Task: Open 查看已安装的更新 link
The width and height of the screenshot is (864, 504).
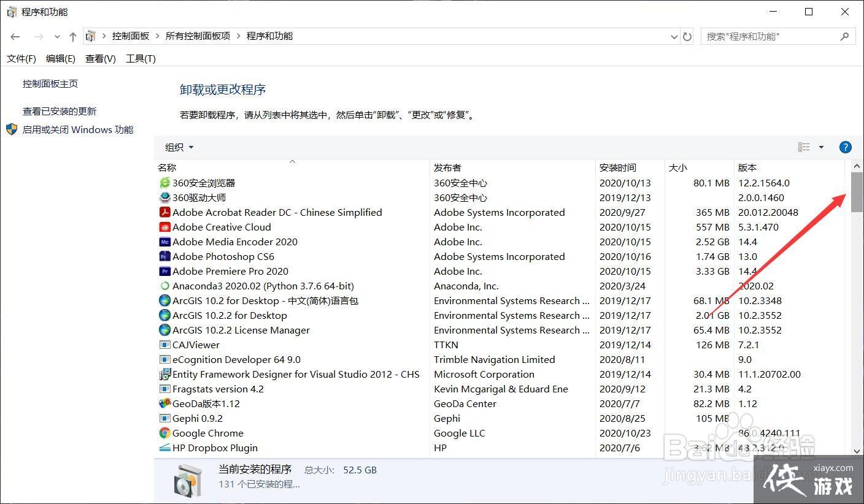Action: tap(60, 112)
